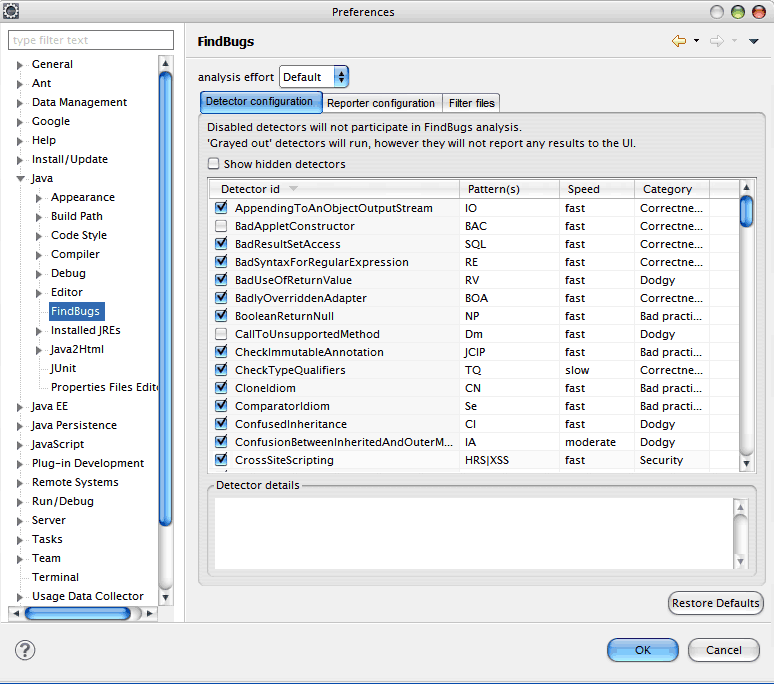Click the type filter text field
The width and height of the screenshot is (774, 684).
click(90, 40)
